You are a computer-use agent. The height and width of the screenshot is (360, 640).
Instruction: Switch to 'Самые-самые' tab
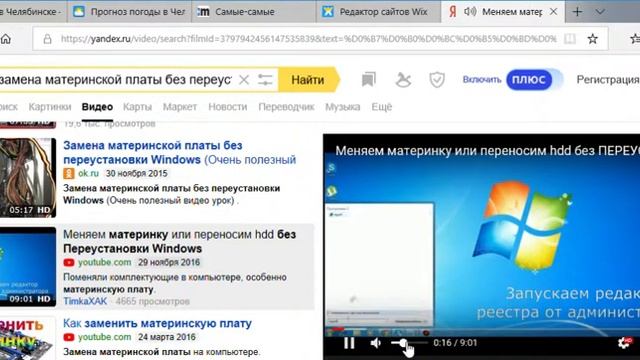point(253,12)
